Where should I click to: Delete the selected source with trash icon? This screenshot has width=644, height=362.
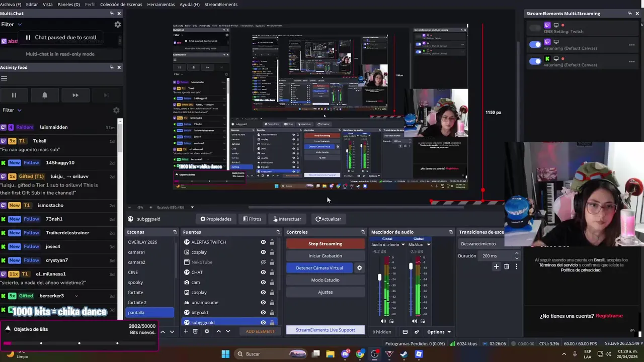pos(195,331)
